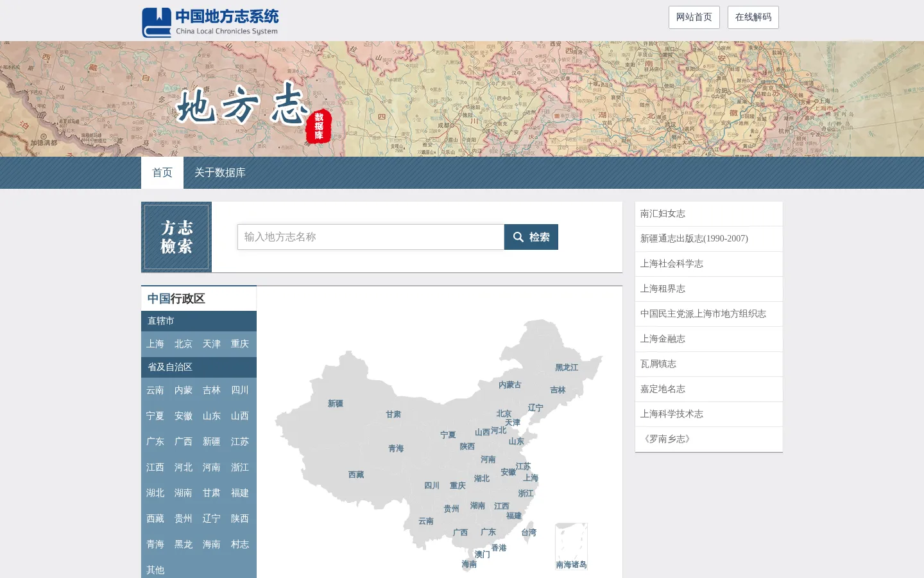This screenshot has height=578, width=924.
Task: Choose 福建 from the province list
Action: [x=240, y=493]
